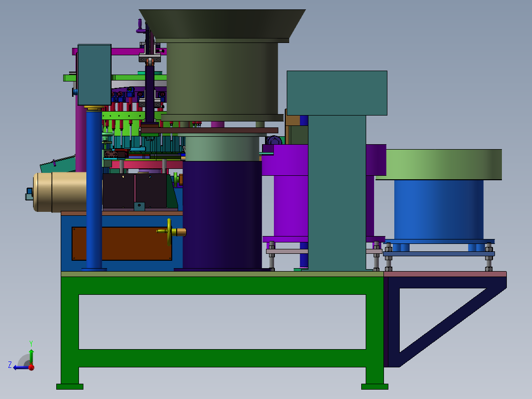Select the olive tabletop plate on the green frame

(x=222, y=274)
